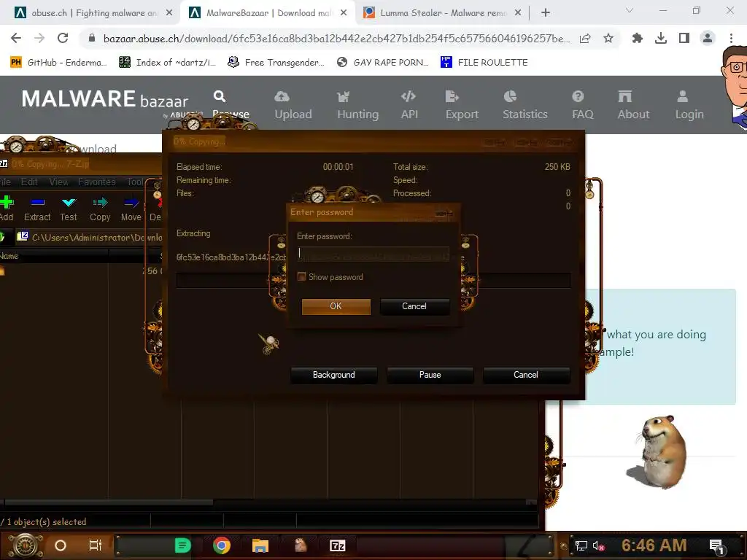Open the Login page

coord(689,105)
